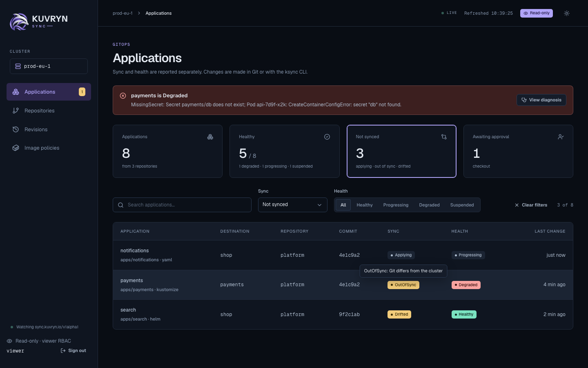Image resolution: width=588 pixels, height=368 pixels.
Task: Click commit 4e1c9a2 in notifications row
Action: click(x=349, y=255)
